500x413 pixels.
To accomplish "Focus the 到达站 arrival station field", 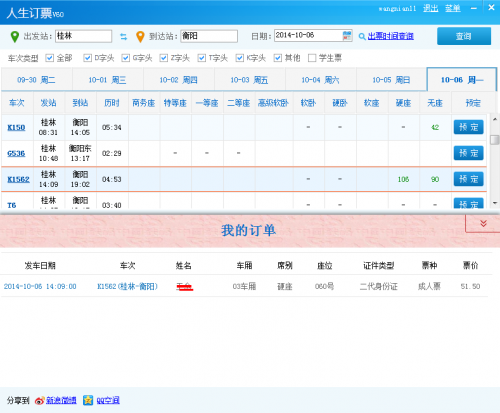I will (x=209, y=36).
